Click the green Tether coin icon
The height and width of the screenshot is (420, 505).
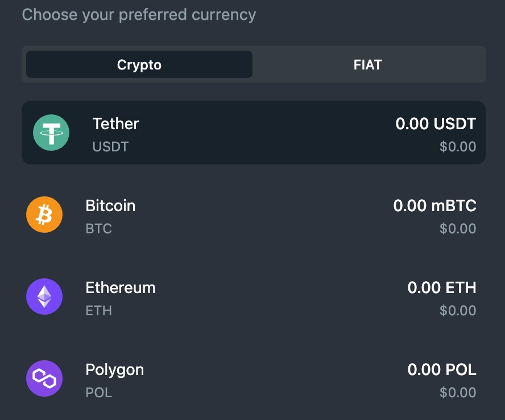pos(51,133)
